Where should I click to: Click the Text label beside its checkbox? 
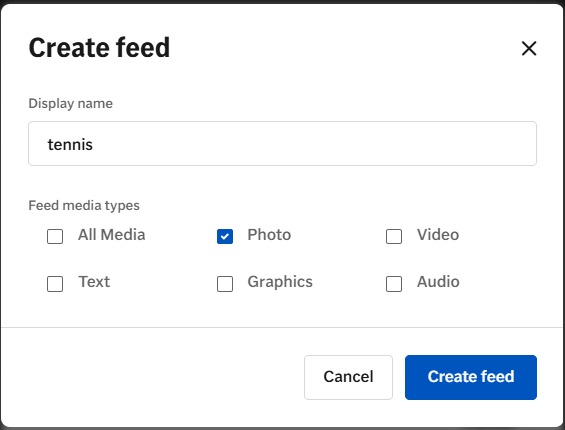(94, 282)
